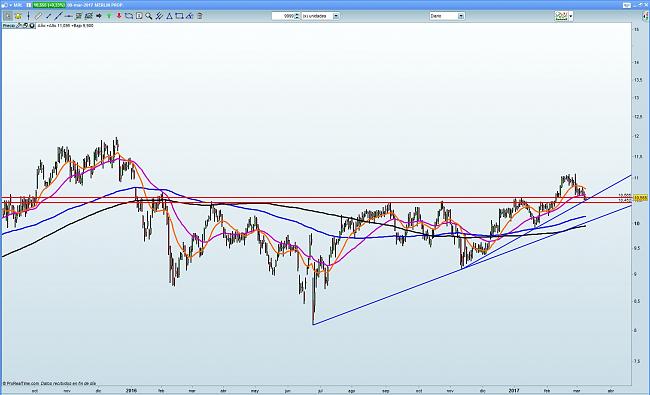
Task: Click the MRL ticker in the title bar
Action: (x=19, y=5)
